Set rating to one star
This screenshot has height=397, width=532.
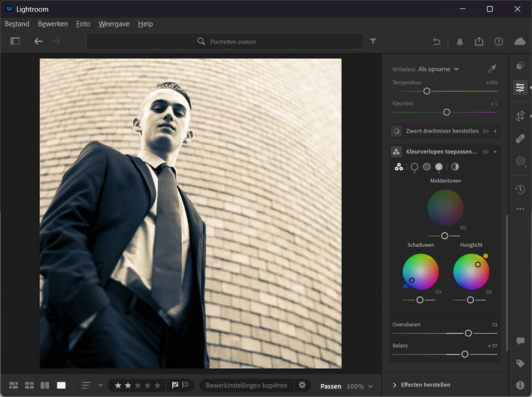[118, 385]
